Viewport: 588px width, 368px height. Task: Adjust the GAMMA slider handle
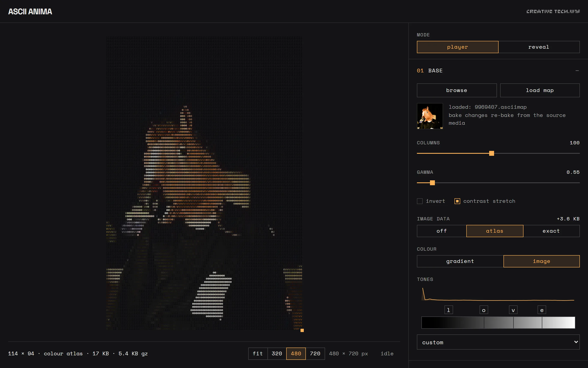coord(432,183)
